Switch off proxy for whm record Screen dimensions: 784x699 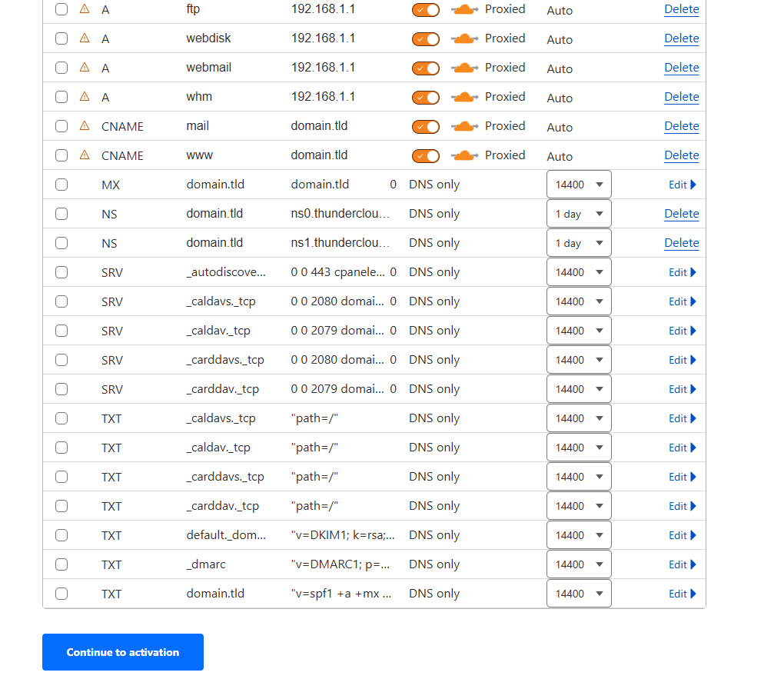coord(426,98)
